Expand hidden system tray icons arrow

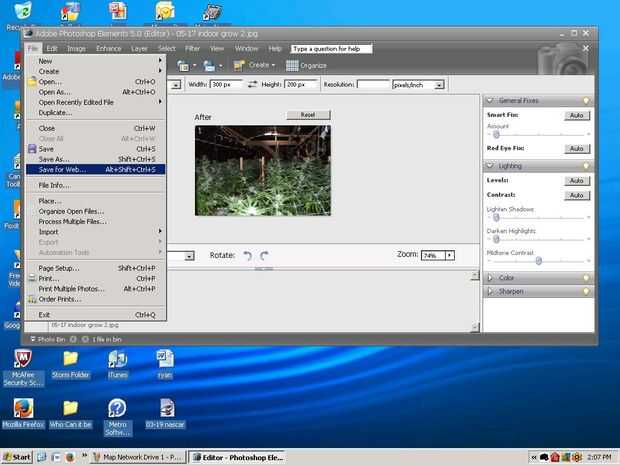[x=534, y=457]
